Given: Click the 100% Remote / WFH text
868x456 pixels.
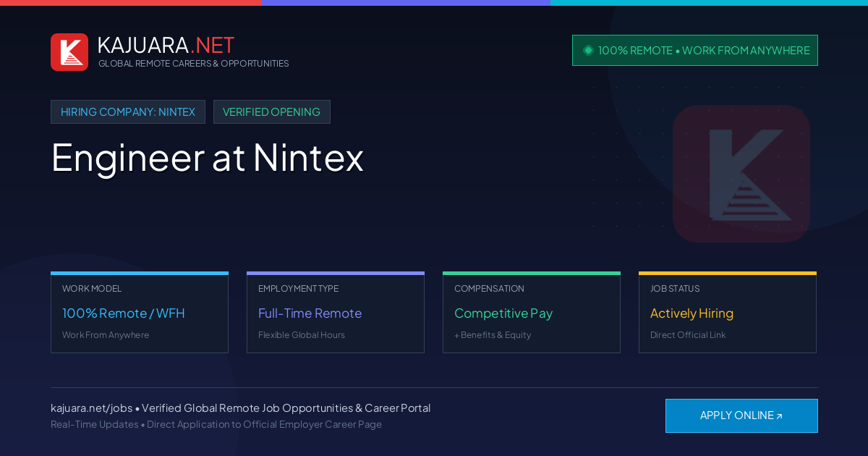Looking at the screenshot, I should click(124, 313).
